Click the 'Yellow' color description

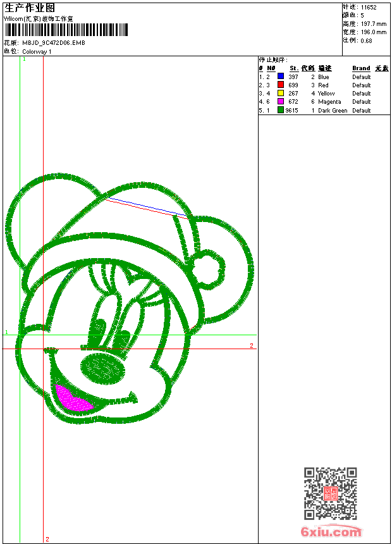point(326,94)
